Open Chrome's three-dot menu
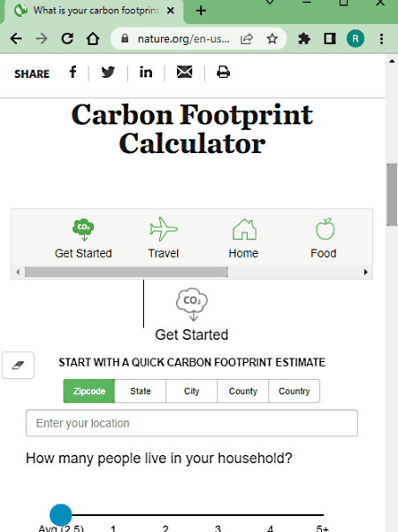Screen dimensions: 398x532 pos(381,39)
